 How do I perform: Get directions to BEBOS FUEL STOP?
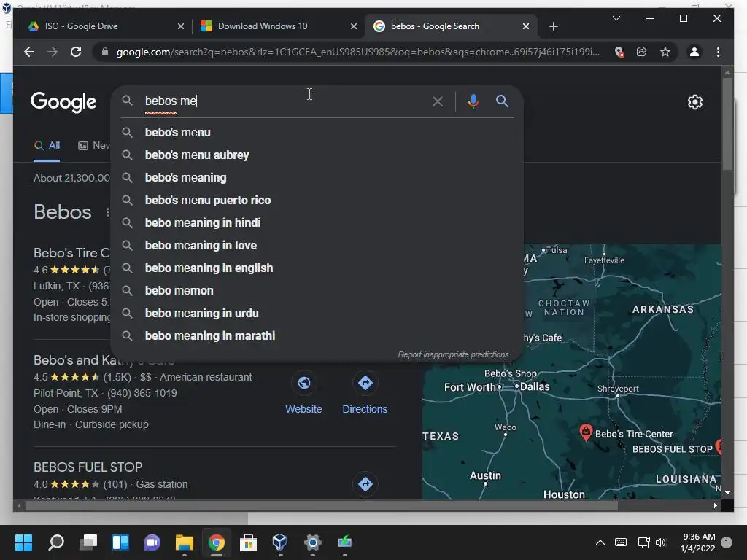tap(365, 484)
